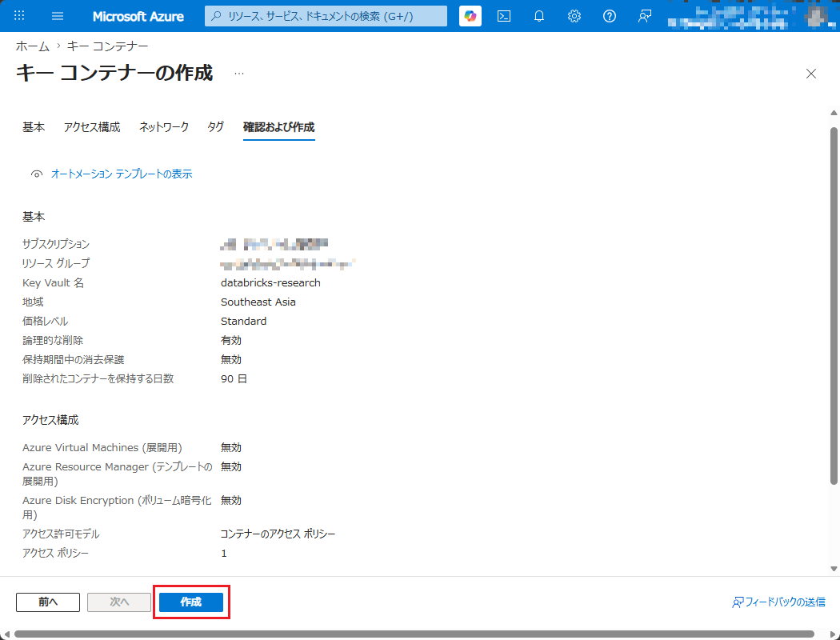
Task: Switch to the タグ tab
Action: 215,127
